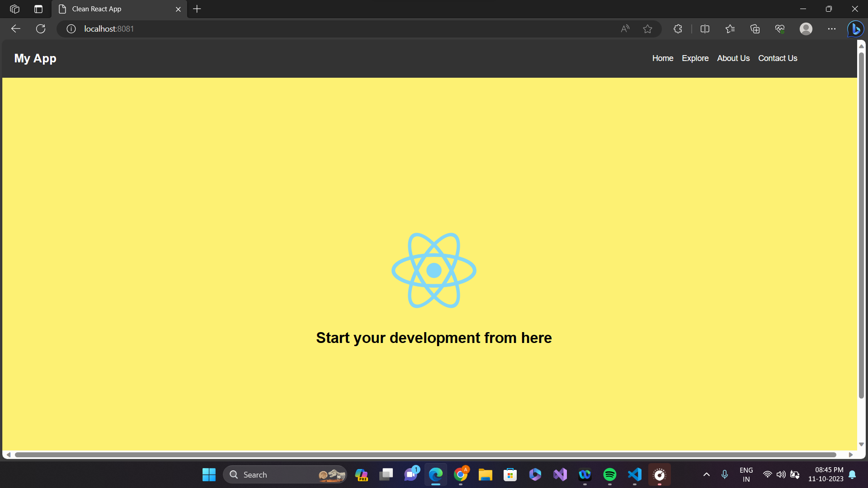
Task: Toggle the microphone in the system tray
Action: point(724,474)
